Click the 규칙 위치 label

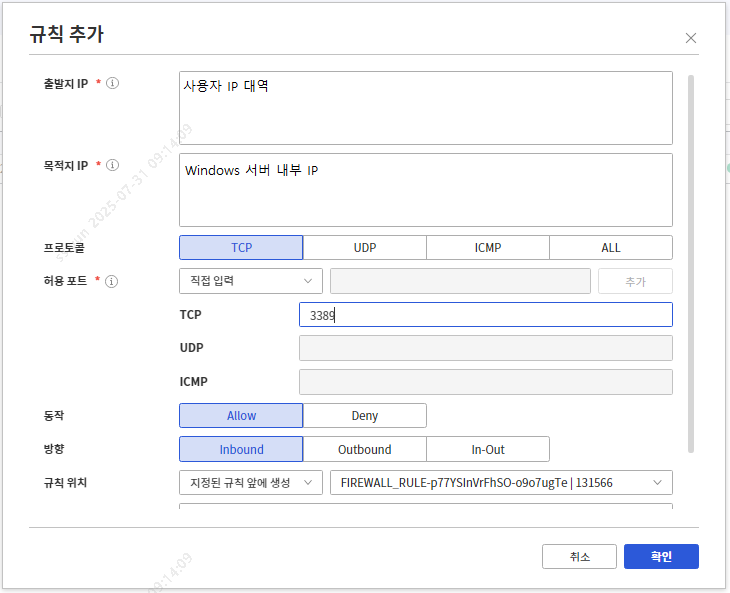coord(65,483)
